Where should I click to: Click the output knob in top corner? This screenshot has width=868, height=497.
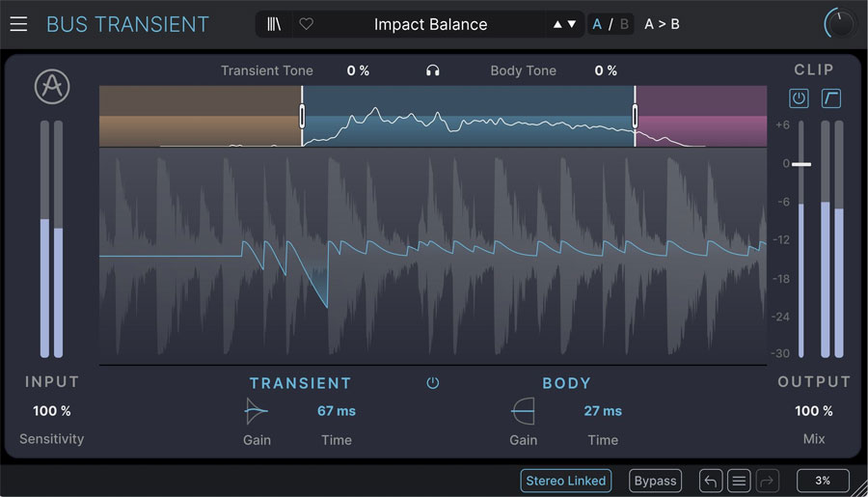pos(840,24)
